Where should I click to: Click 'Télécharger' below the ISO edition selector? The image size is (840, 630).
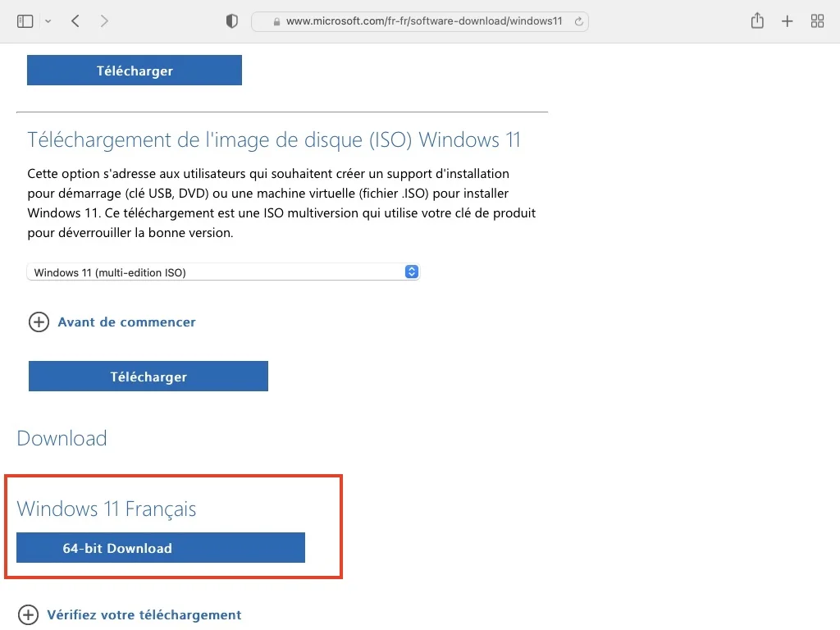148,376
